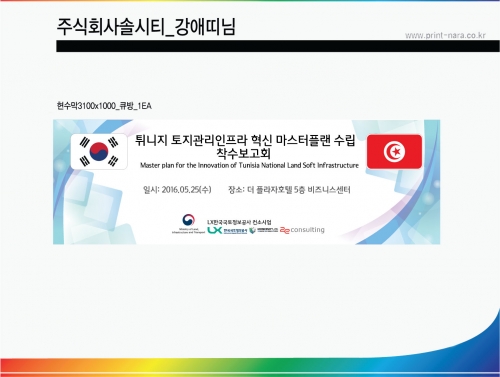The image size is (500, 377).
Task: Click the Ministry of Land taegeuk emblem
Action: point(188,220)
